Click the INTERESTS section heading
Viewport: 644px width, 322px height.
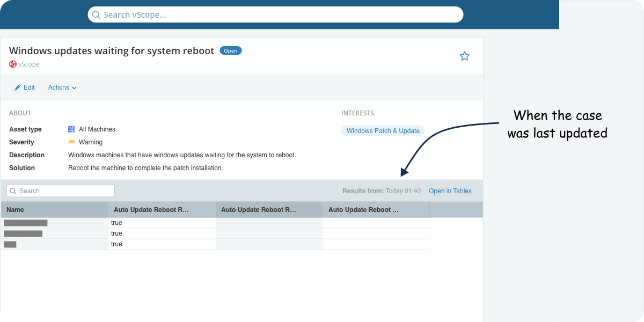357,113
